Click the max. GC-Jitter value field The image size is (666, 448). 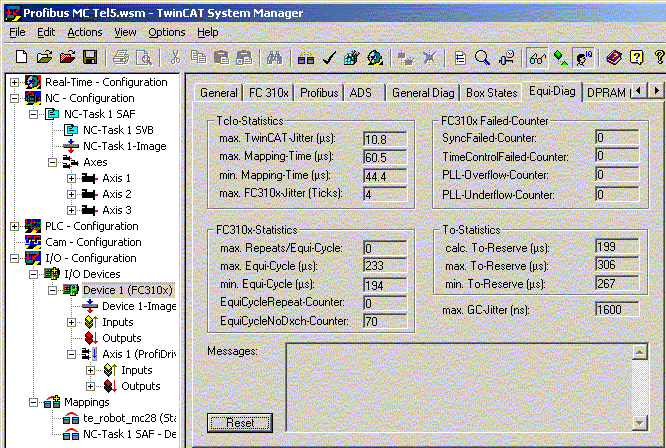[617, 310]
